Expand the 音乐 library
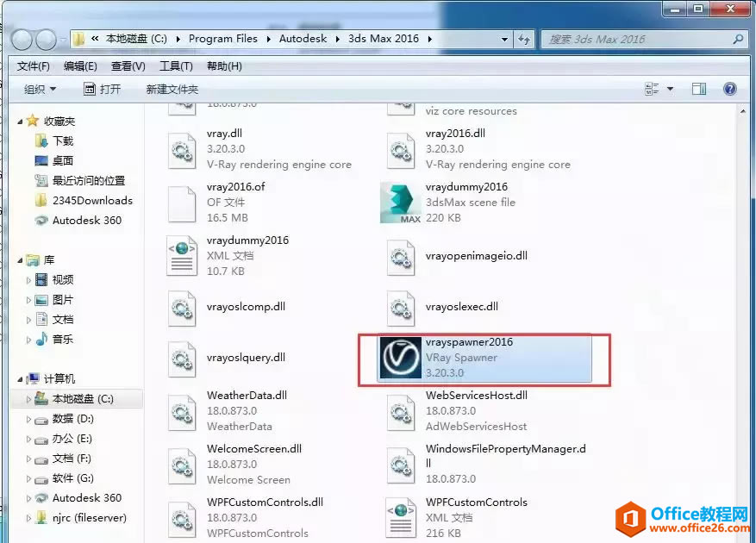 [x=28, y=340]
